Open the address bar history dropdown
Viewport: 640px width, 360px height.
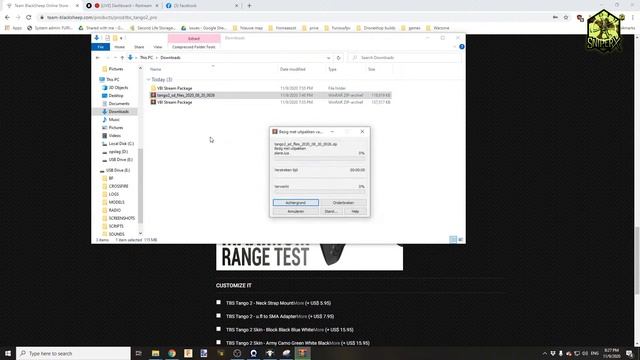pyautogui.click(x=329, y=58)
